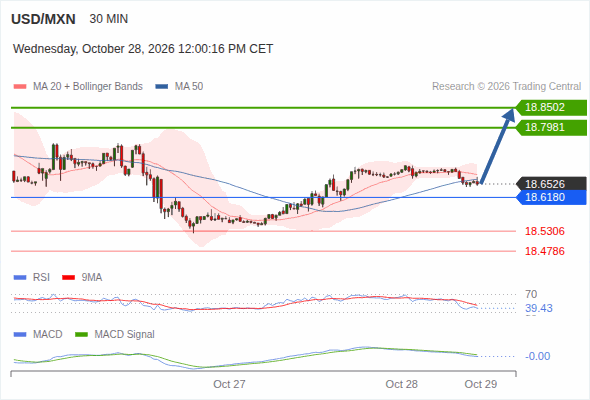Toggle the MA 50 legend label
The height and width of the screenshot is (400, 590).
point(189,87)
